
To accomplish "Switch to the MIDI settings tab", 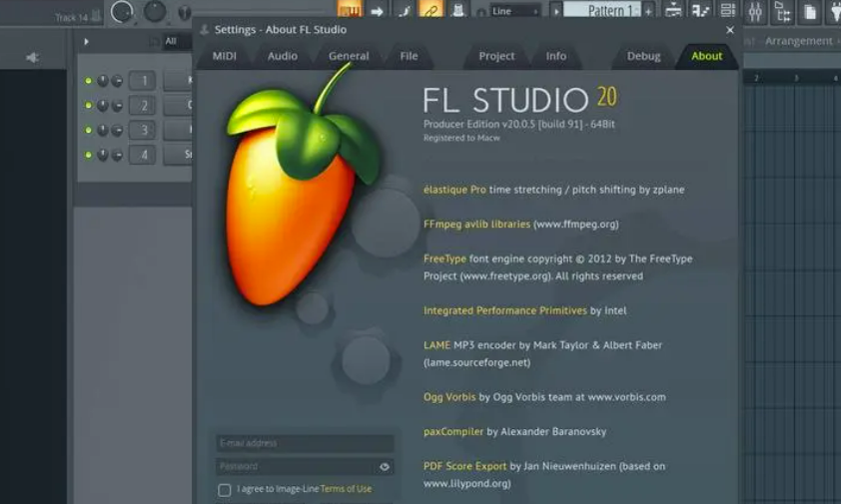I will [x=224, y=56].
